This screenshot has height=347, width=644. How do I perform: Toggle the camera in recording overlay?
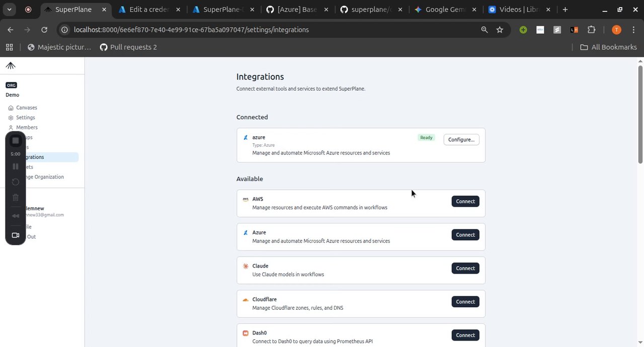pos(16,235)
